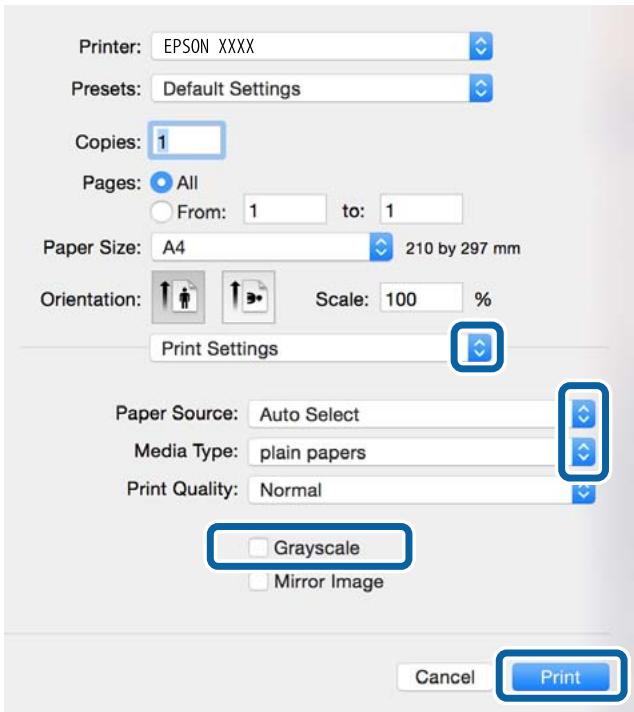The image size is (634, 712).
Task: Open the Printer dropdown showing EPSON XXXX
Action: click(322, 46)
